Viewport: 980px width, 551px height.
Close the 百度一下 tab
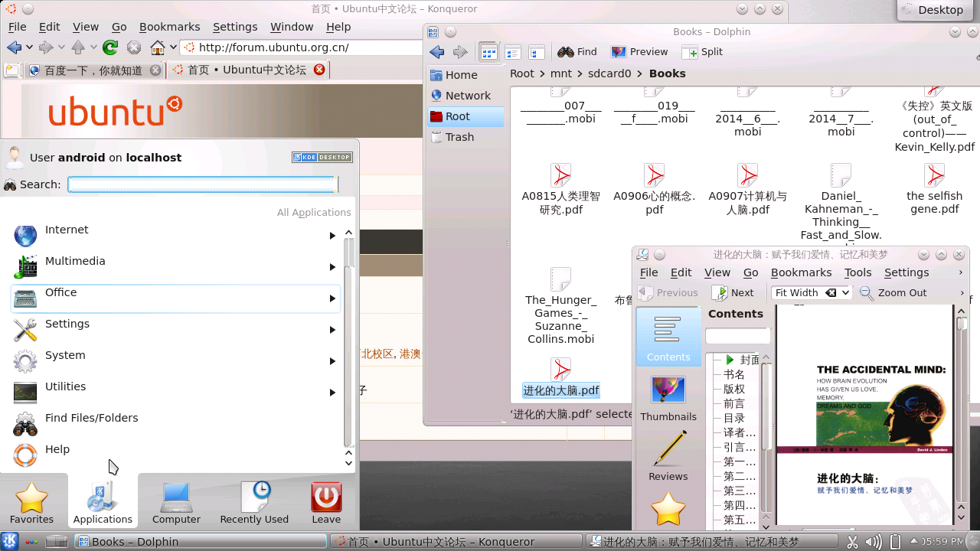pos(155,70)
